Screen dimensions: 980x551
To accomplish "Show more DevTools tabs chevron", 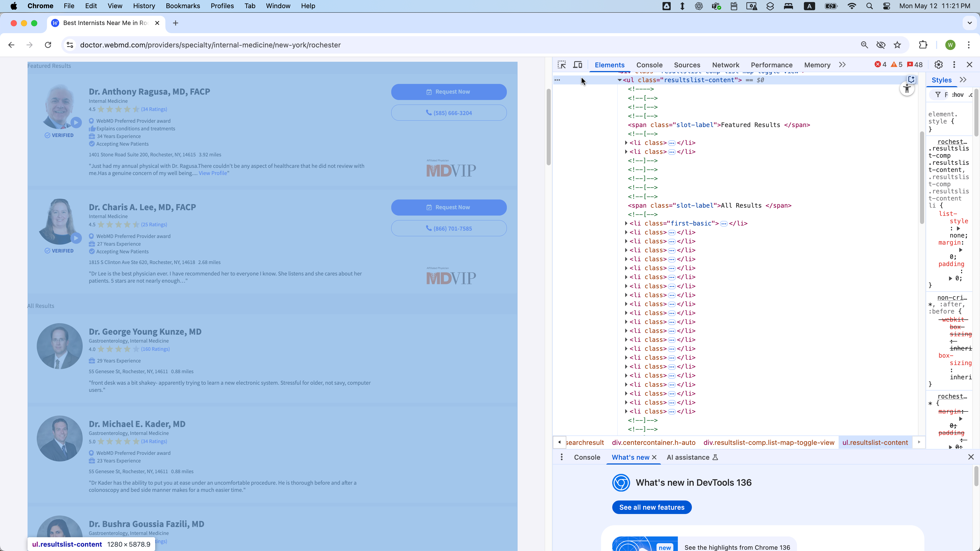I will point(842,65).
